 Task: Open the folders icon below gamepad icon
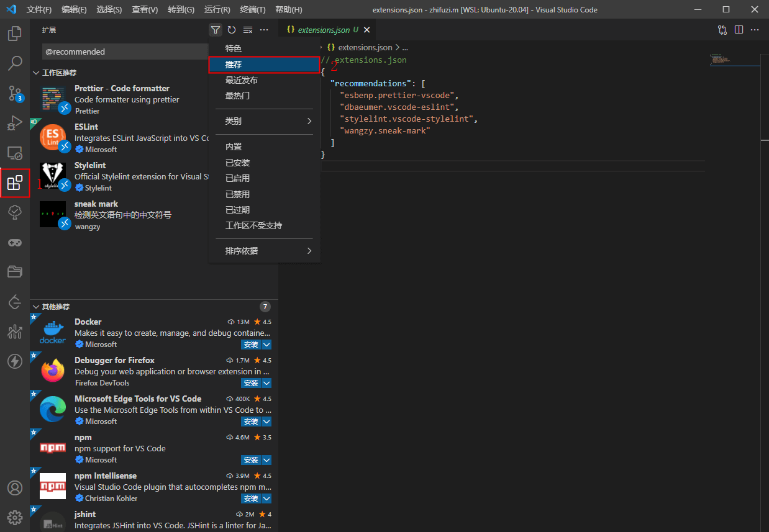(x=15, y=272)
